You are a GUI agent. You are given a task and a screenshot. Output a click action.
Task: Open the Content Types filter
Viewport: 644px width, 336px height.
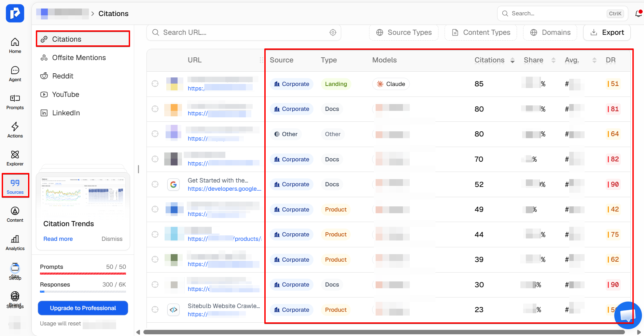point(481,32)
